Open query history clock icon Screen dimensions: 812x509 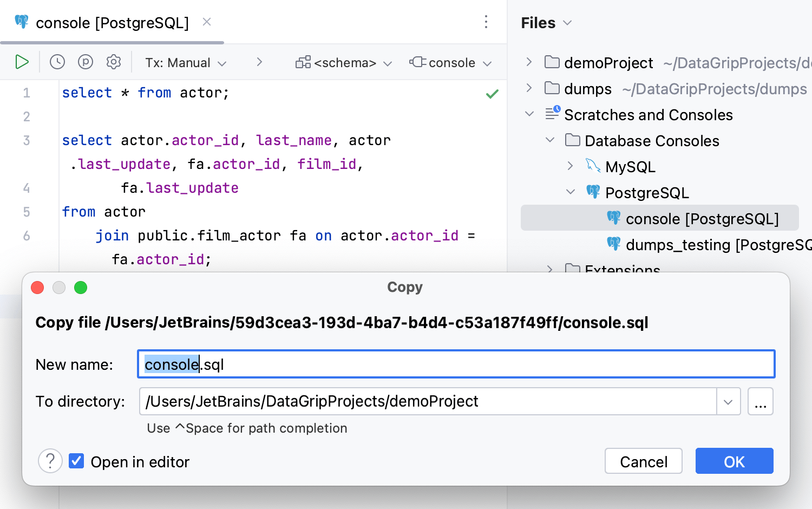57,62
